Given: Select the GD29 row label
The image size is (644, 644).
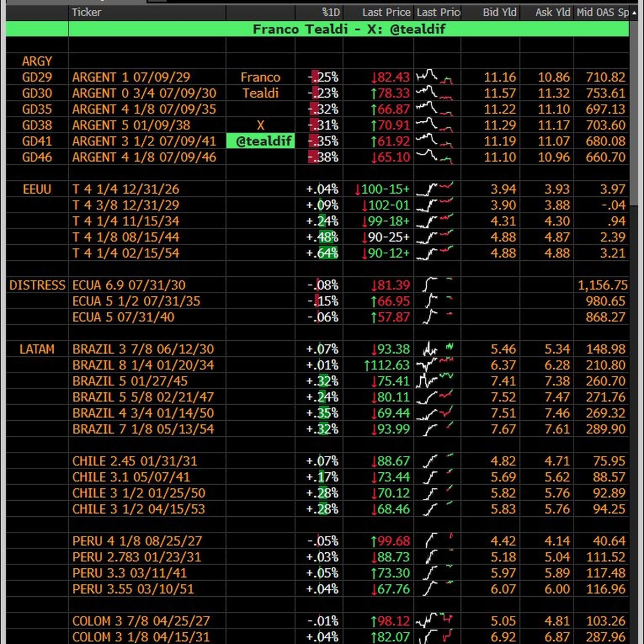Looking at the screenshot, I should (37, 77).
